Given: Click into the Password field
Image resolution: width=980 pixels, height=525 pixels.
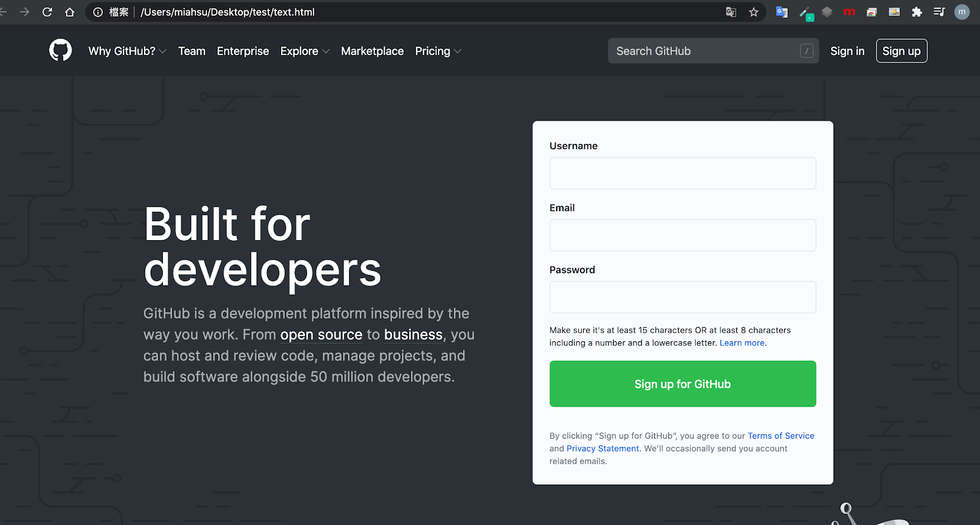Looking at the screenshot, I should pyautogui.click(x=683, y=297).
